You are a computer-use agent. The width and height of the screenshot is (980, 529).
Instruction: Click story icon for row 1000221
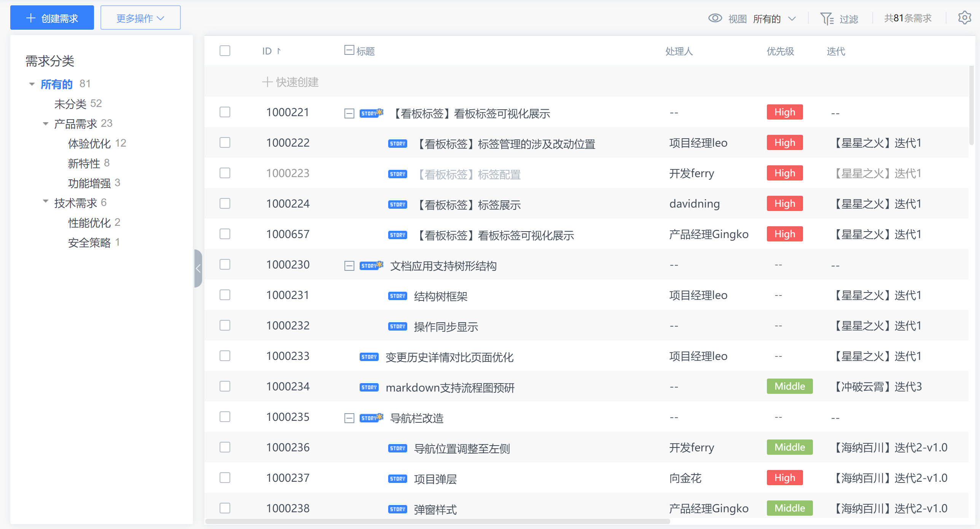371,113
